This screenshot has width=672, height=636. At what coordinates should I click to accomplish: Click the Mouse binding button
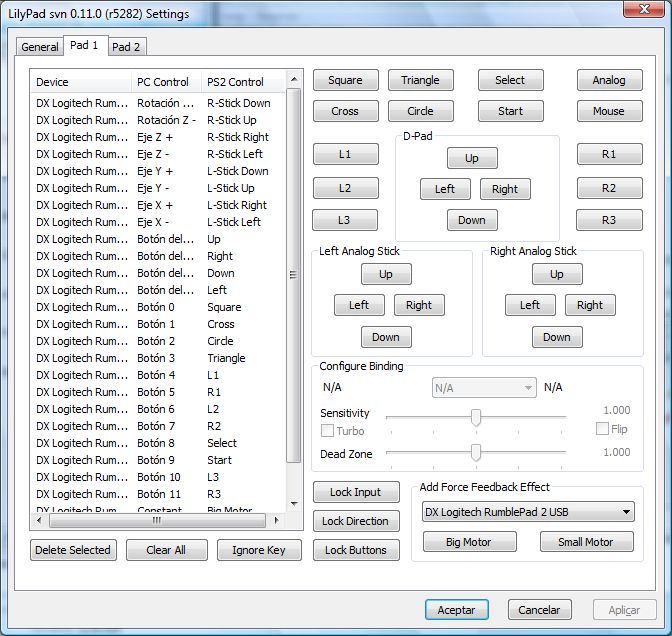pos(609,111)
